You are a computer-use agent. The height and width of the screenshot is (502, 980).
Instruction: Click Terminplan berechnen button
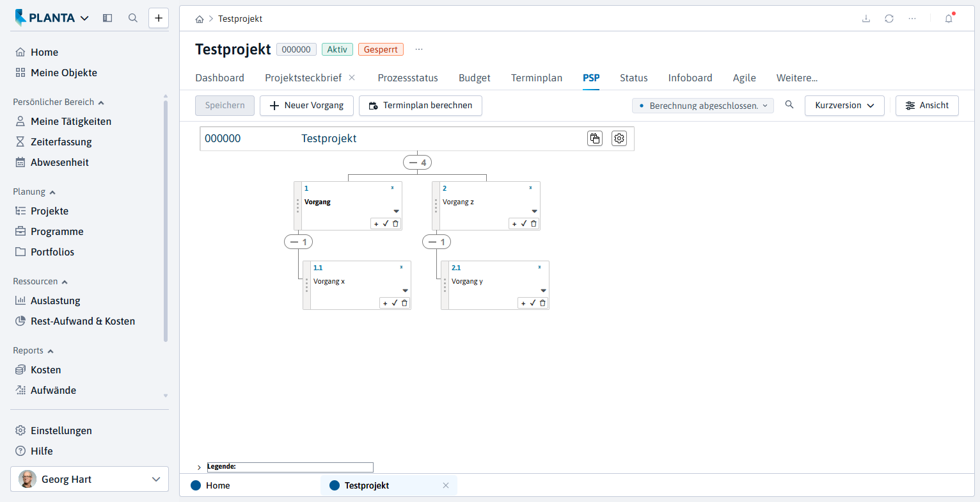420,106
